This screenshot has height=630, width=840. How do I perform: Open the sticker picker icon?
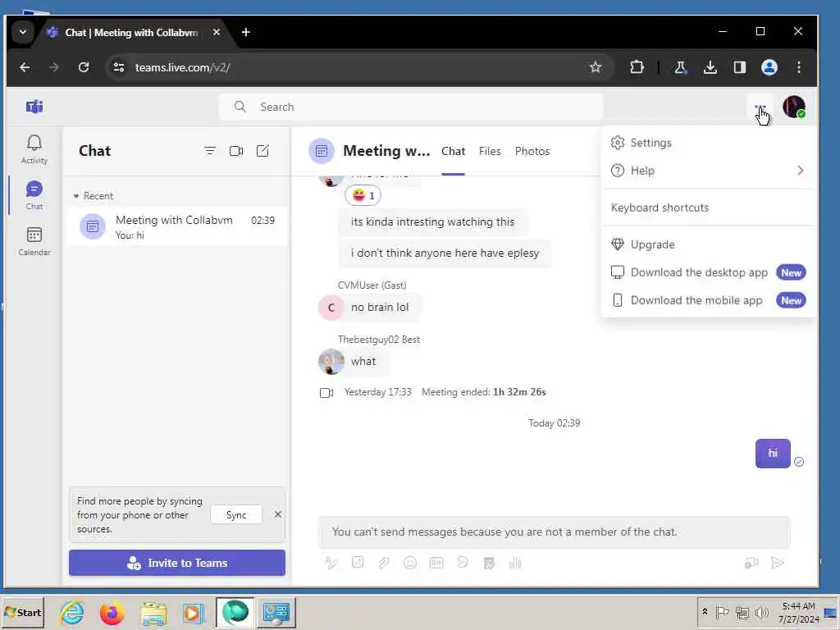(463, 563)
